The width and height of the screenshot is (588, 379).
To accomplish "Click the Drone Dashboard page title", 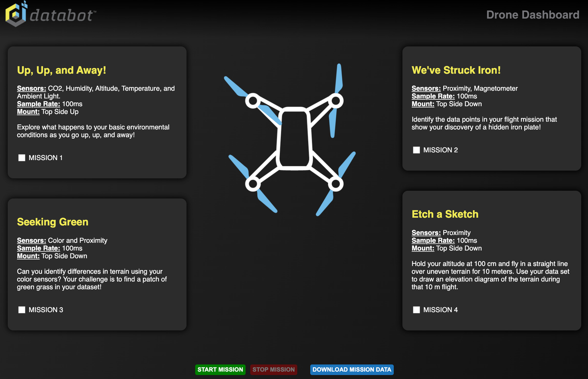I will [533, 15].
